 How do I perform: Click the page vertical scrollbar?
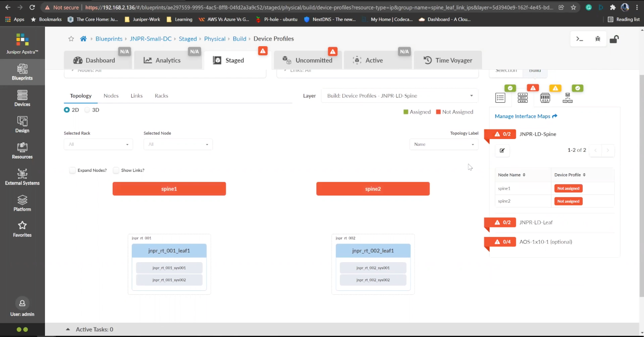tap(641, 185)
